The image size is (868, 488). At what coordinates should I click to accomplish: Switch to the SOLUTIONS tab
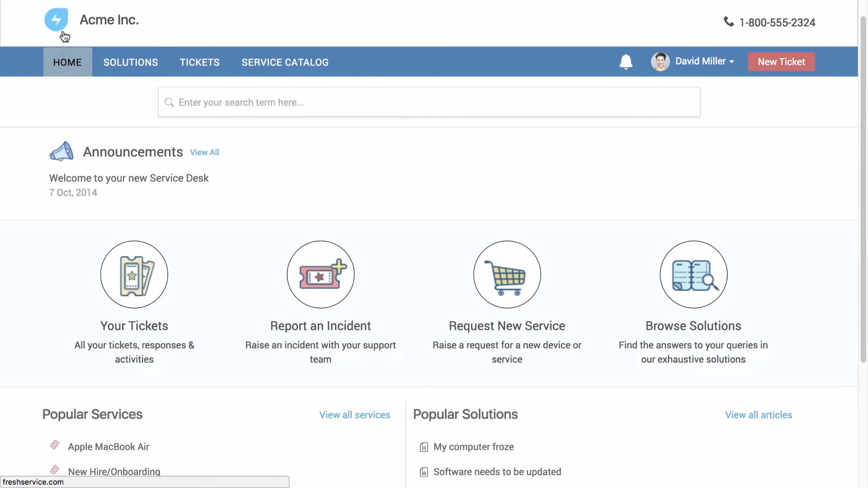130,62
